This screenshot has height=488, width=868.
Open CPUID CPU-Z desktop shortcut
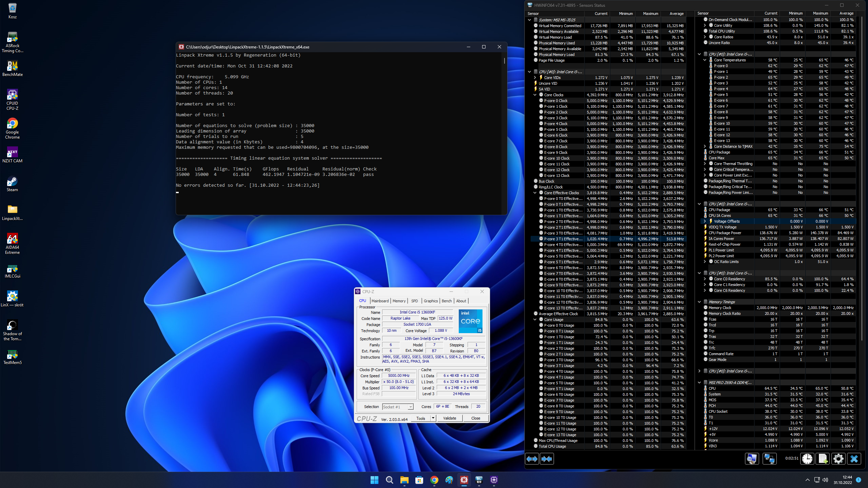coord(13,99)
